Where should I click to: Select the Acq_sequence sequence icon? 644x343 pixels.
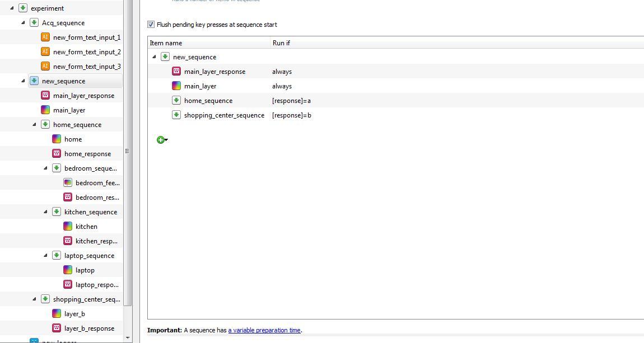[x=34, y=22]
